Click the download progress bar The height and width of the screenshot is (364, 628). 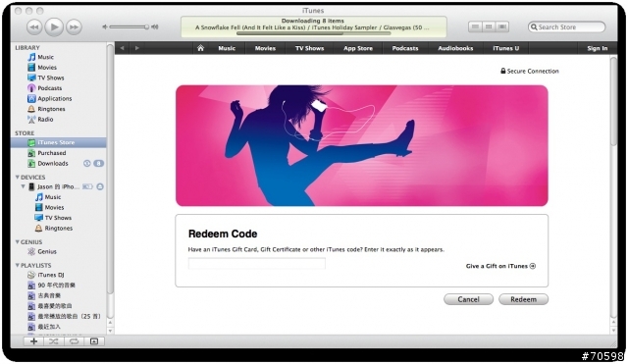coord(313,33)
